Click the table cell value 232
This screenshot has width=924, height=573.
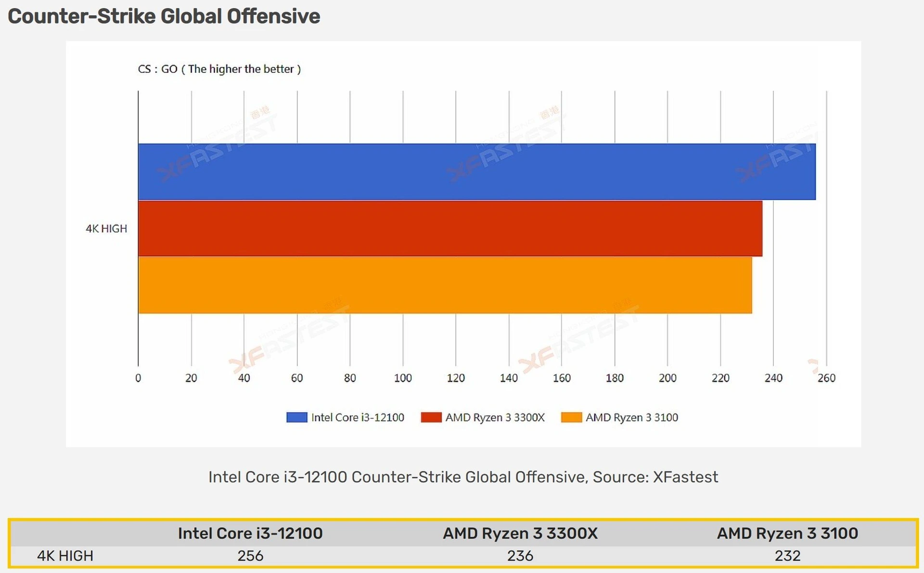coord(787,556)
